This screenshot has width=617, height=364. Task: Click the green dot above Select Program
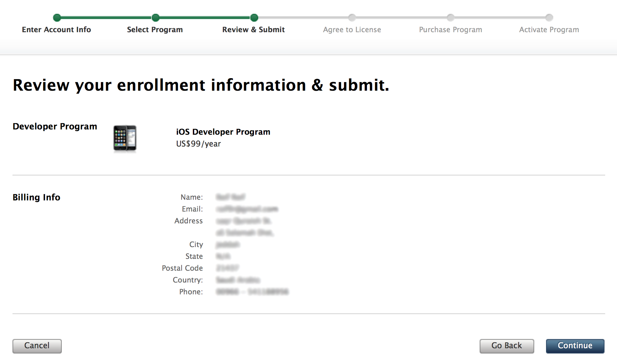pos(155,17)
